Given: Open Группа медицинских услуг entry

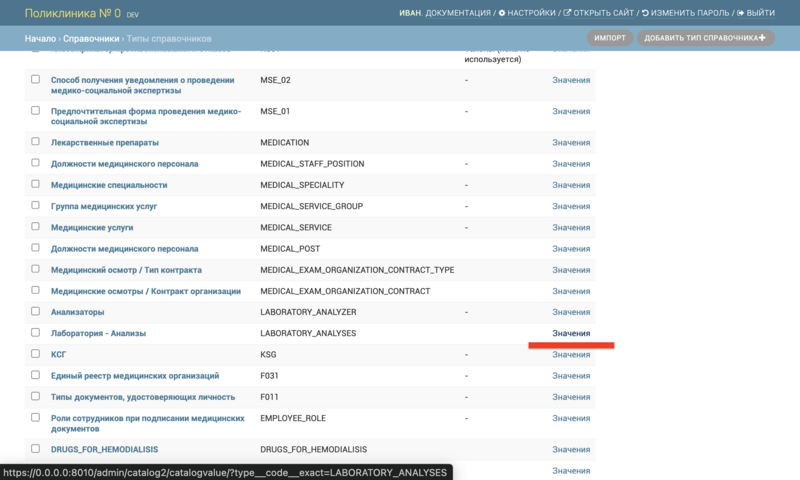Looking at the screenshot, I should point(104,207).
